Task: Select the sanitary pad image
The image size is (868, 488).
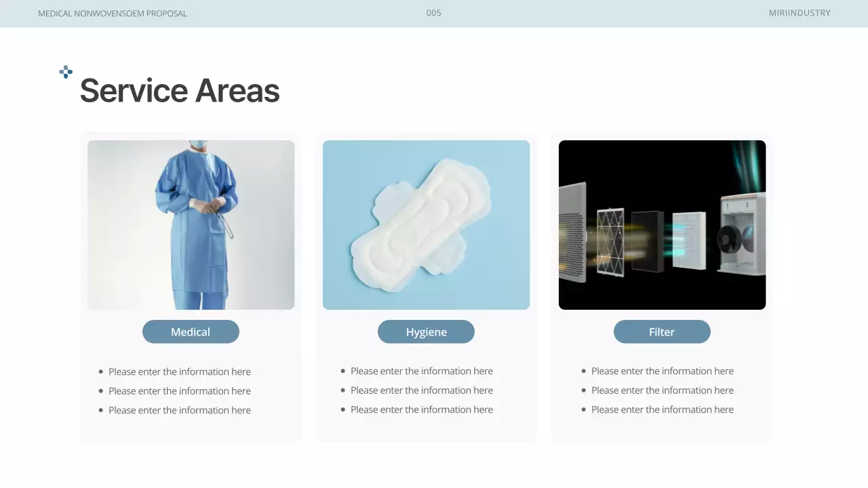Action: point(426,225)
